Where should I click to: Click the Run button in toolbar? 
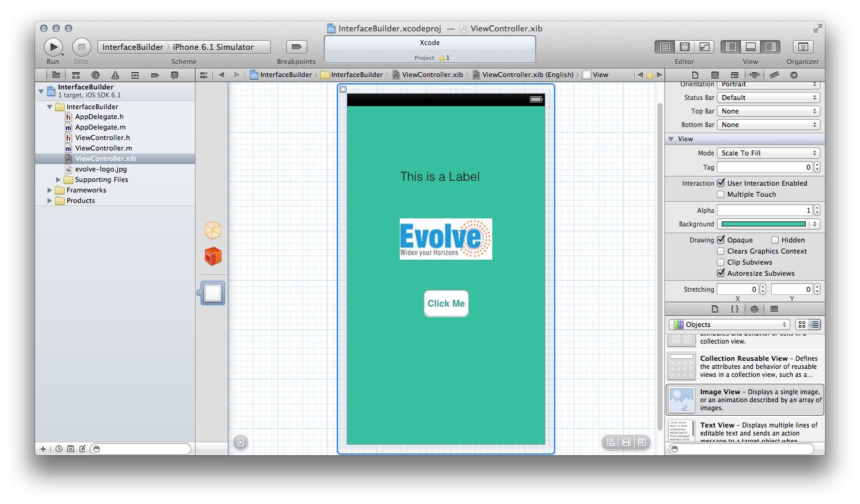53,47
